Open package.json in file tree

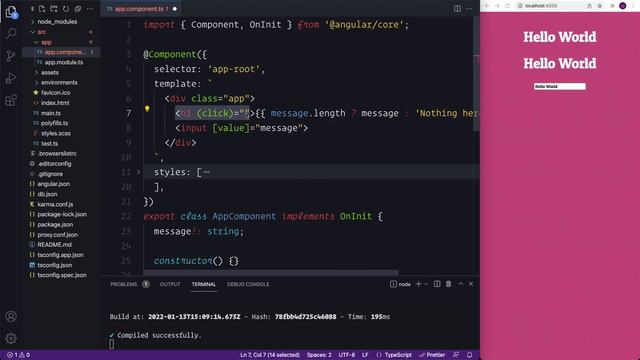click(55, 224)
